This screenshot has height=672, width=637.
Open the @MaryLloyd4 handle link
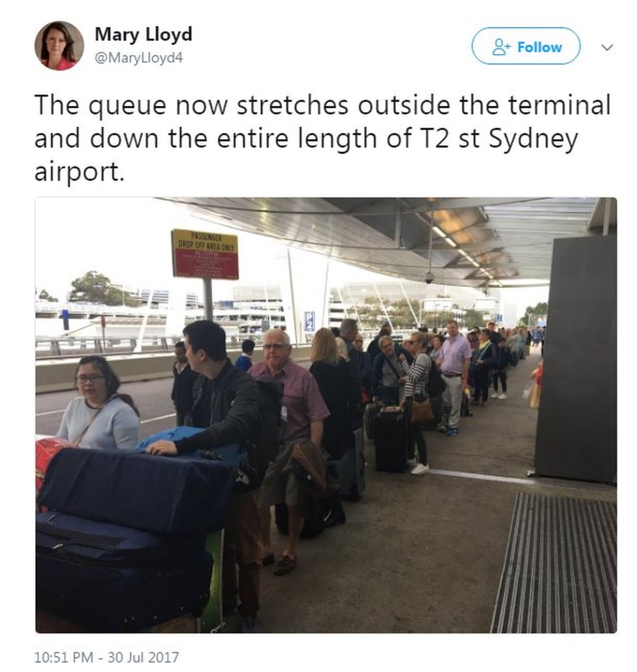(138, 58)
